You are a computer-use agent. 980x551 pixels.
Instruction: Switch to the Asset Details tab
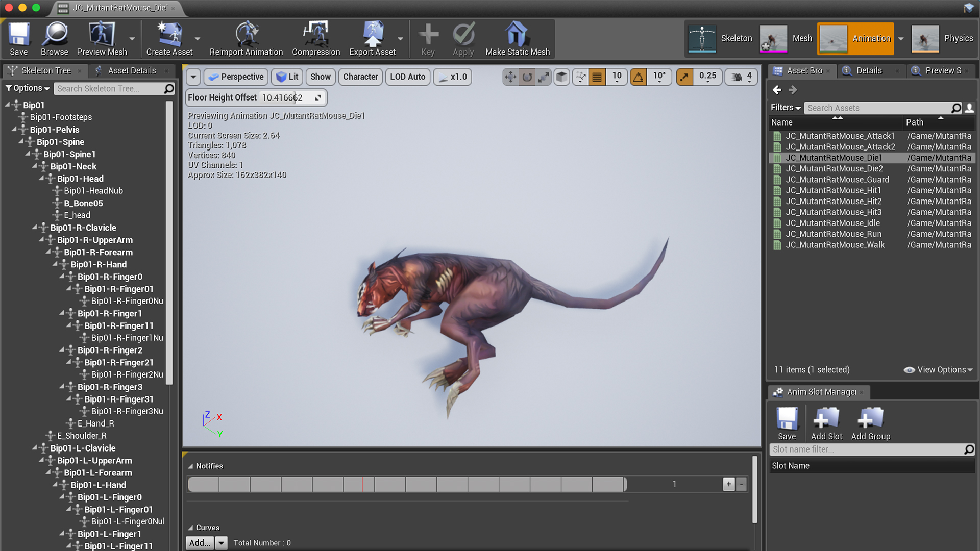[131, 70]
